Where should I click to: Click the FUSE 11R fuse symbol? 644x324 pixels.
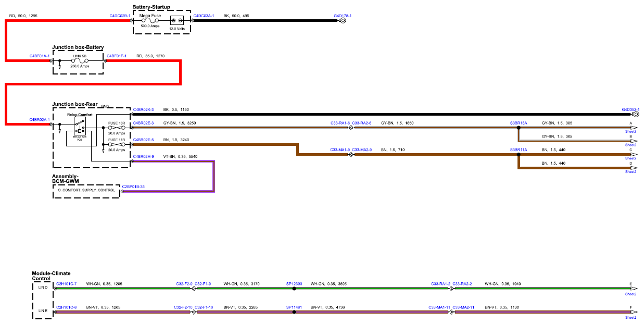tap(116, 145)
